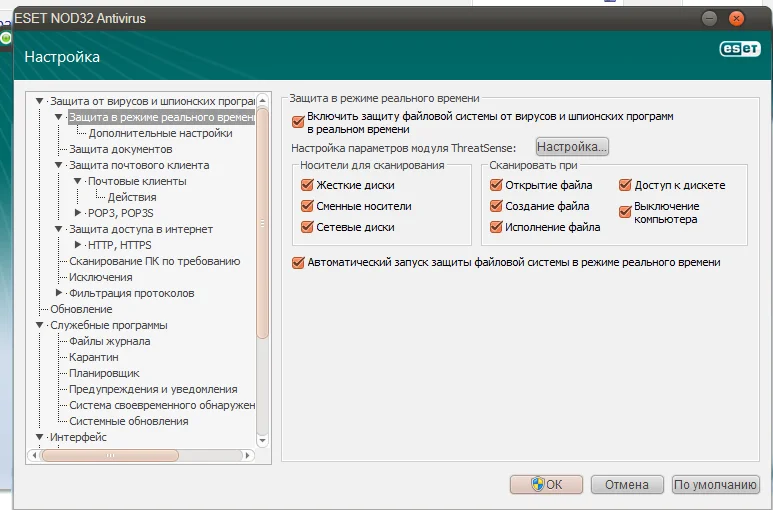The image size is (773, 510).
Task: Select Защита документов tree item
Action: 120,149
